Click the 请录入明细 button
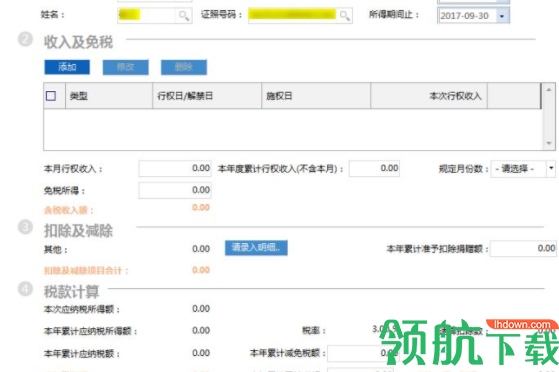559x372 pixels. coord(256,248)
